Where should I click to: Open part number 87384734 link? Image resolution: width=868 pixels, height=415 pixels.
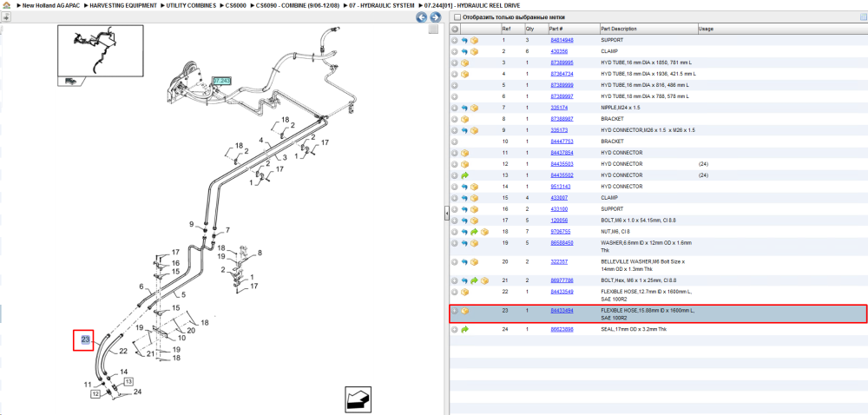coord(562,74)
